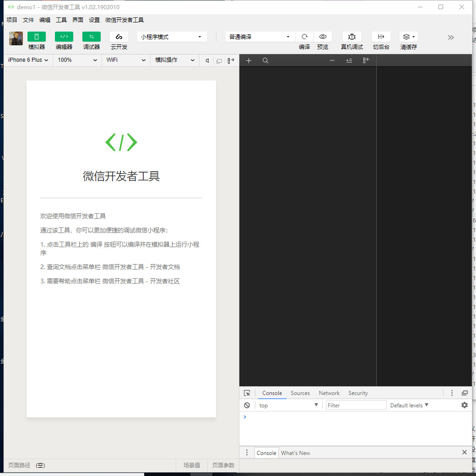Undock the DevTools panel
The width and height of the screenshot is (476, 476).
click(465, 393)
